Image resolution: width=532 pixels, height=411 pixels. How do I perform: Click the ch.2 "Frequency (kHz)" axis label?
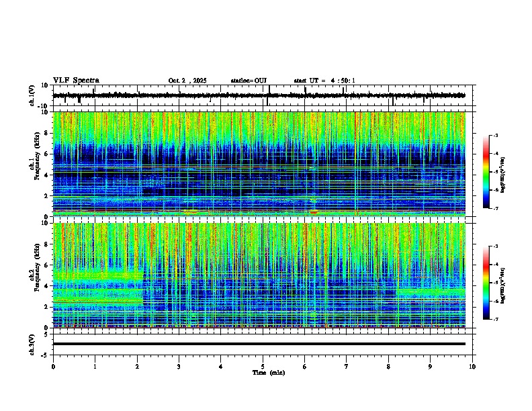pyautogui.click(x=37, y=267)
